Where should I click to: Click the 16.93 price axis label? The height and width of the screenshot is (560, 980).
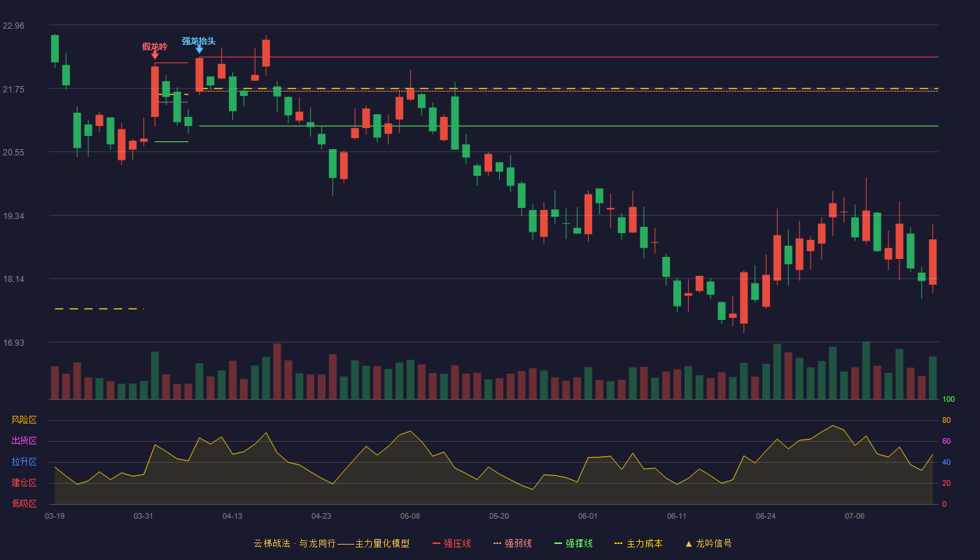pyautogui.click(x=13, y=342)
